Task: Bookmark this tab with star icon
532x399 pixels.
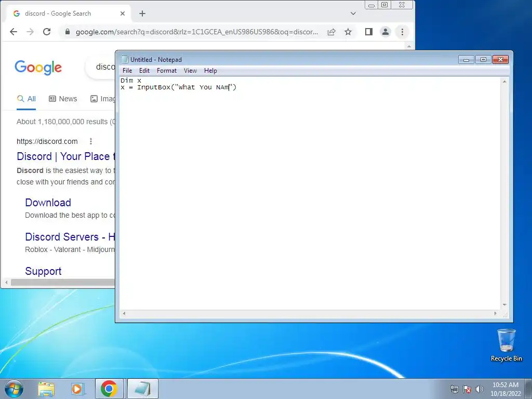Action: [x=348, y=32]
